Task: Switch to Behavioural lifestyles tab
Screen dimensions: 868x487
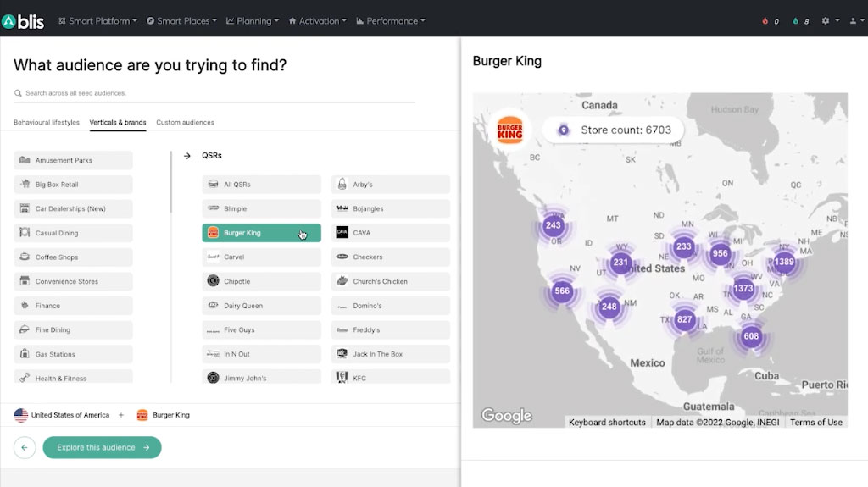Action: pos(47,122)
